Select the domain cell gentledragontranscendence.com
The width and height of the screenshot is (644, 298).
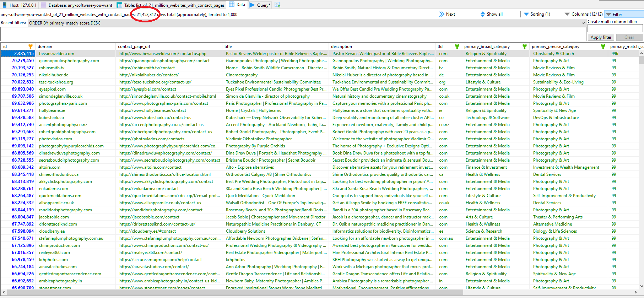click(x=75, y=274)
